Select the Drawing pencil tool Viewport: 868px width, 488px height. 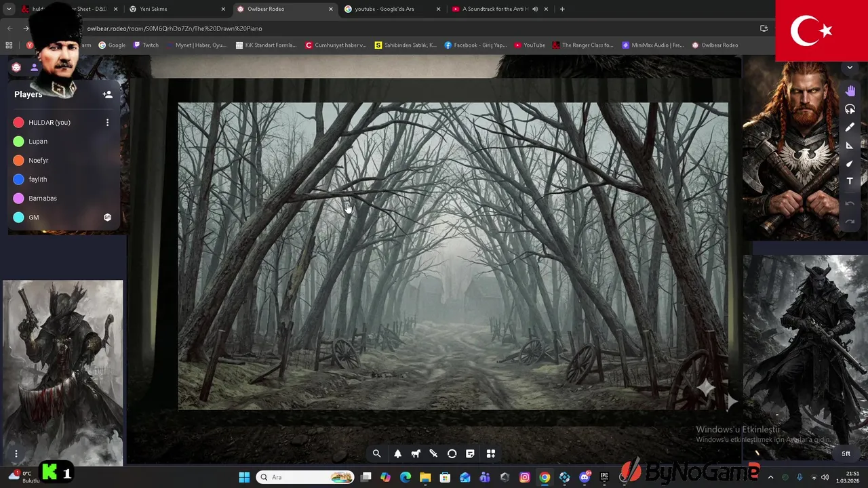pos(850,127)
